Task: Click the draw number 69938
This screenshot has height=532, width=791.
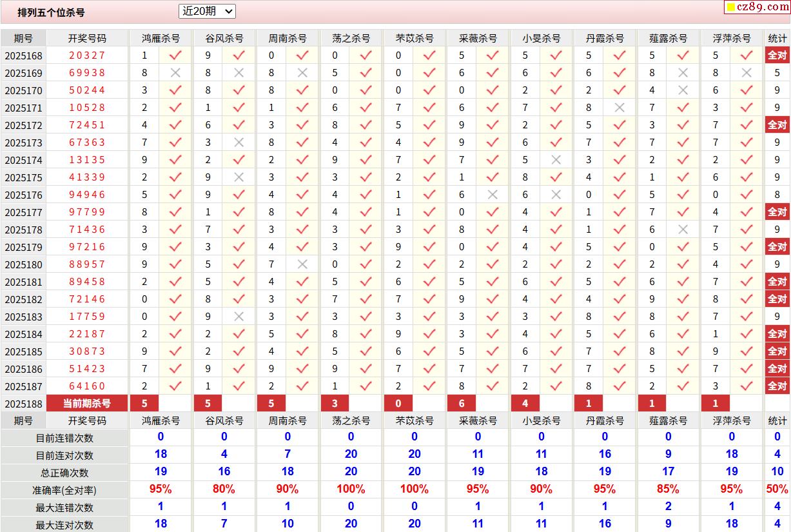Action: (x=87, y=73)
